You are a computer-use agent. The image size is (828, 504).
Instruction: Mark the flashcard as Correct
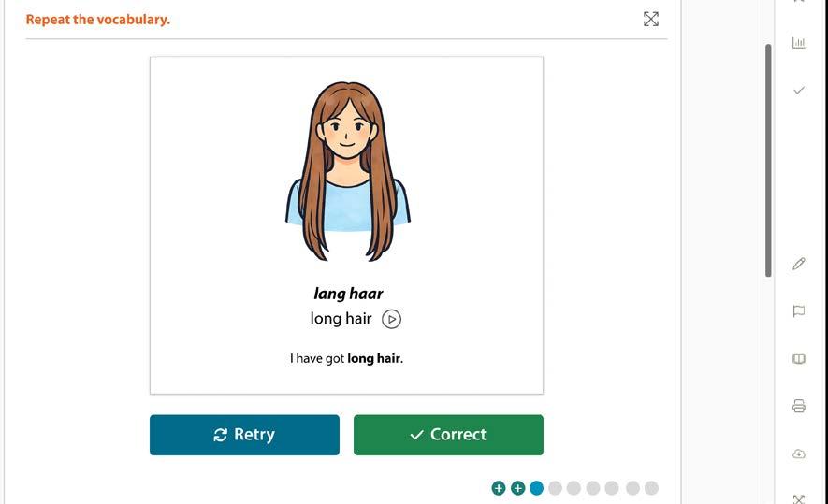coord(448,435)
